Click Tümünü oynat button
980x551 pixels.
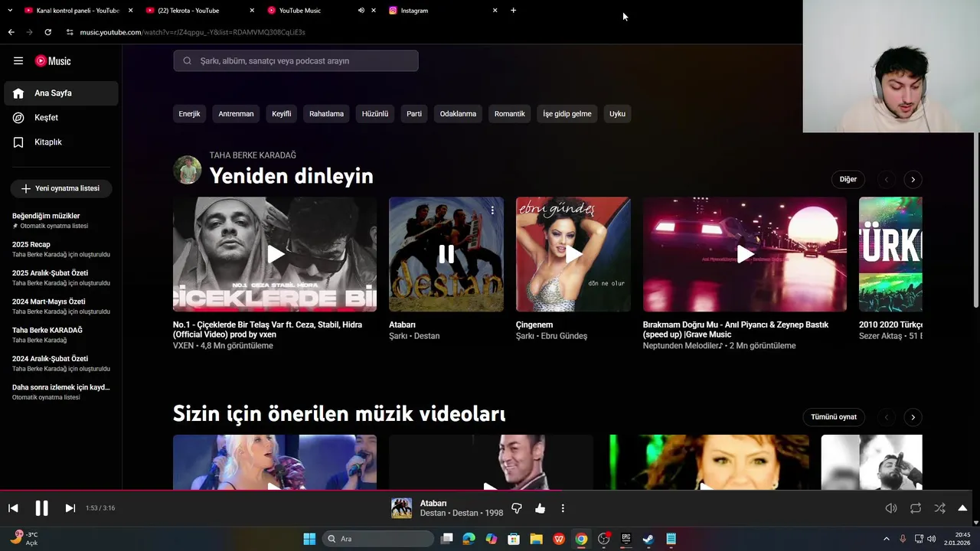[834, 417]
